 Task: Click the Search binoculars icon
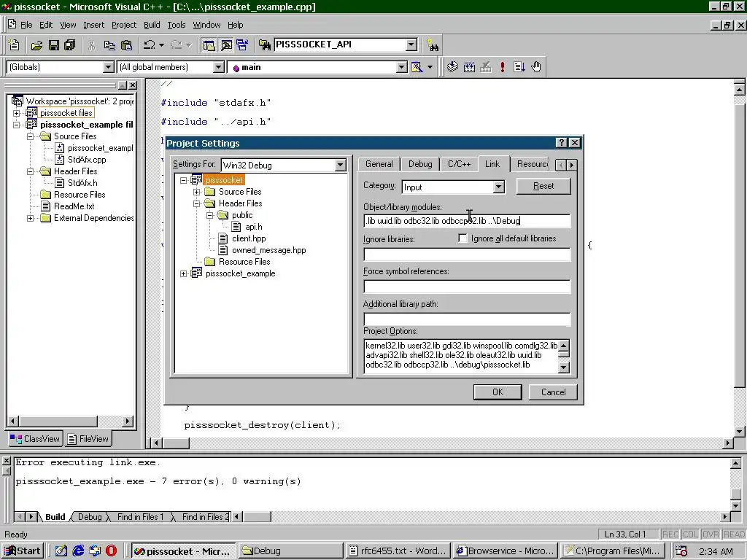[433, 45]
